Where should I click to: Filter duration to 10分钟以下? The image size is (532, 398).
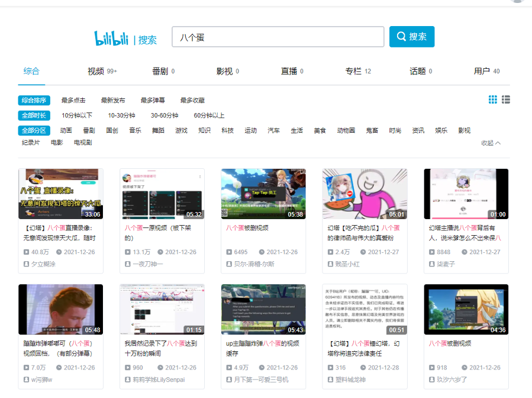click(77, 115)
